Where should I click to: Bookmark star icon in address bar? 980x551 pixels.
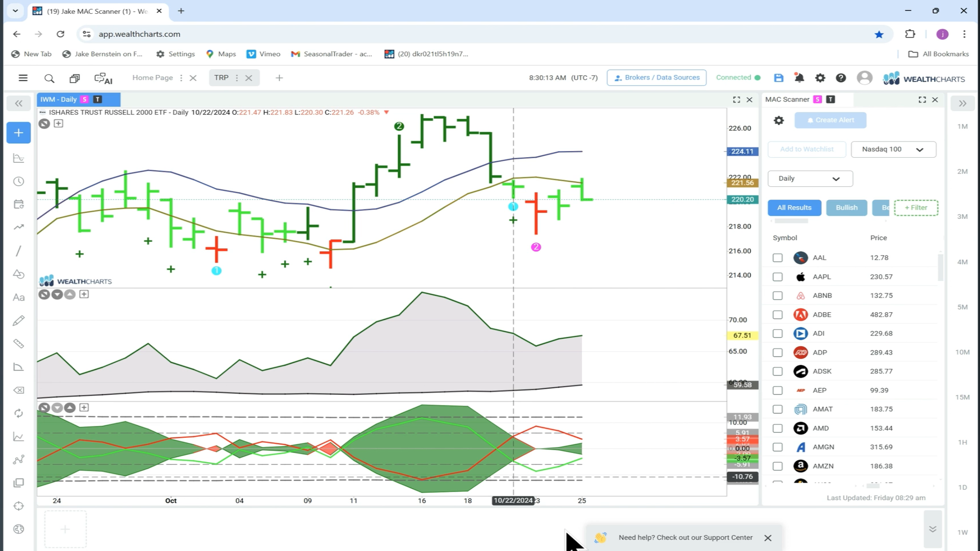pos(879,34)
